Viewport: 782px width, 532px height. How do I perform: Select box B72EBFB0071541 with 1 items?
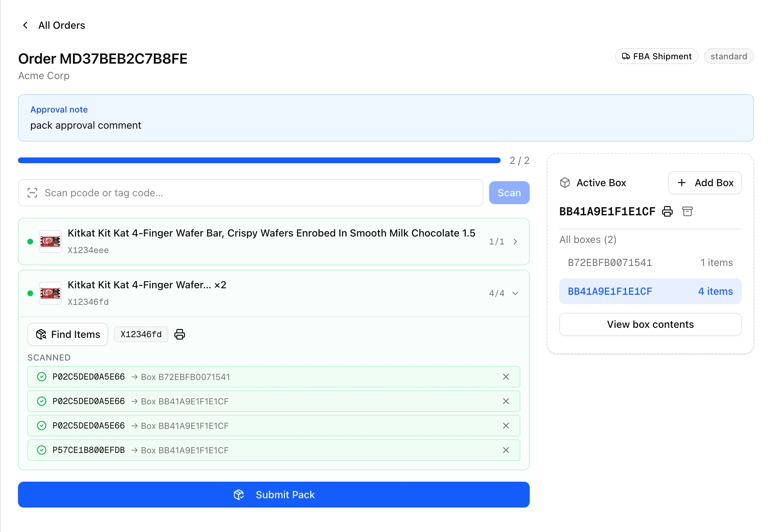point(650,262)
